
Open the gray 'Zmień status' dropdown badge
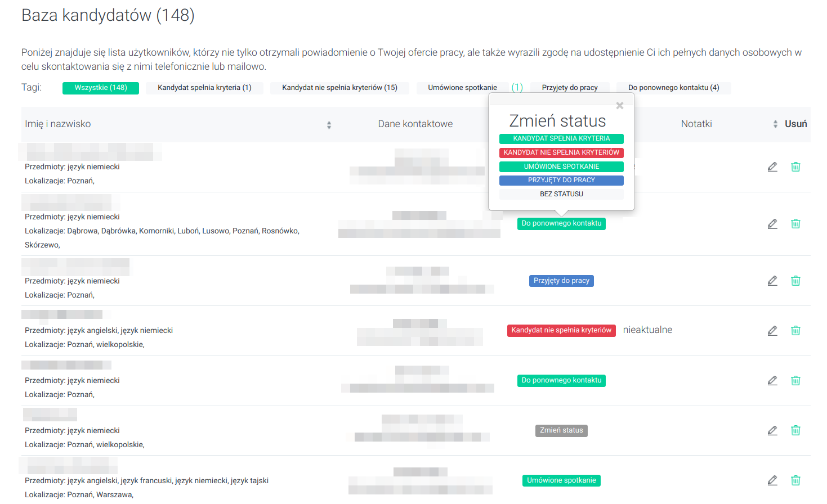(561, 431)
